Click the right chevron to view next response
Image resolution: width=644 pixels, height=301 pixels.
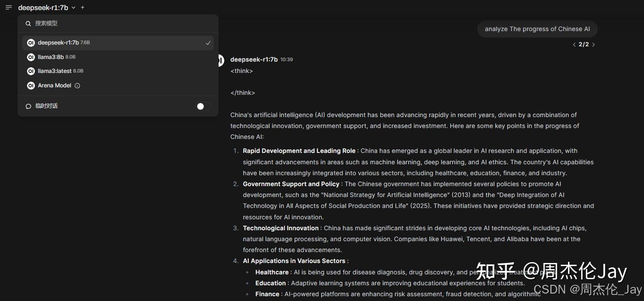pos(593,44)
